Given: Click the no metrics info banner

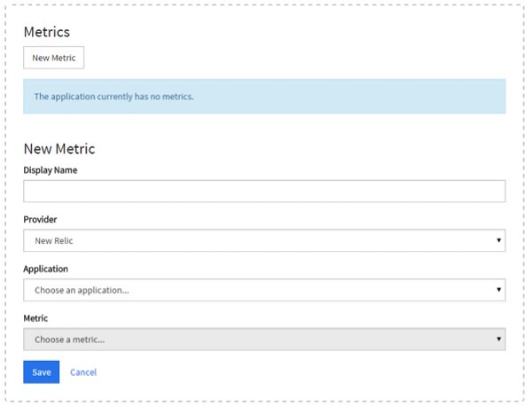Looking at the screenshot, I should pos(355,96).
